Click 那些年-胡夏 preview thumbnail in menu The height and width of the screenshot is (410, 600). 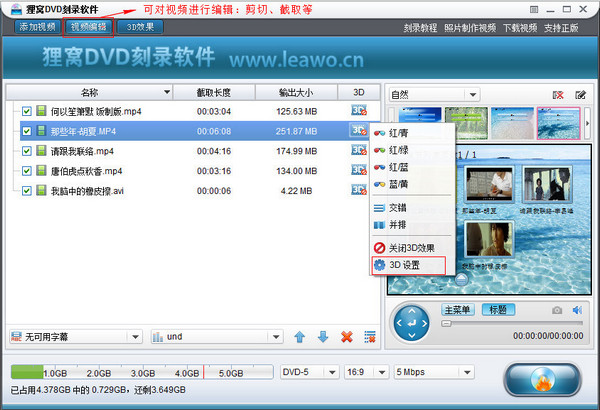tap(489, 185)
